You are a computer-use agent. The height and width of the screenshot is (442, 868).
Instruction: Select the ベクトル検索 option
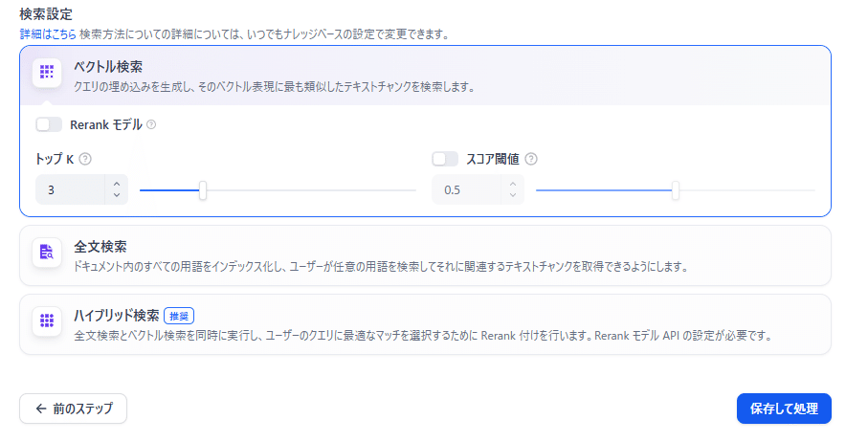425,76
